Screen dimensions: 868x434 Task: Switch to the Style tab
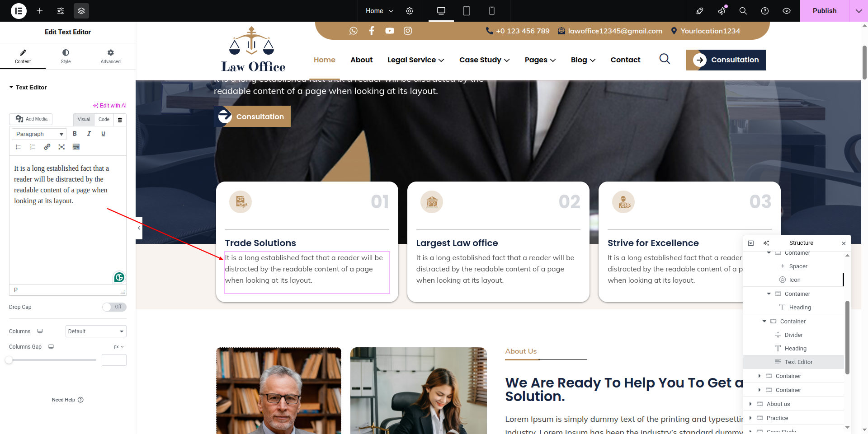coord(66,56)
